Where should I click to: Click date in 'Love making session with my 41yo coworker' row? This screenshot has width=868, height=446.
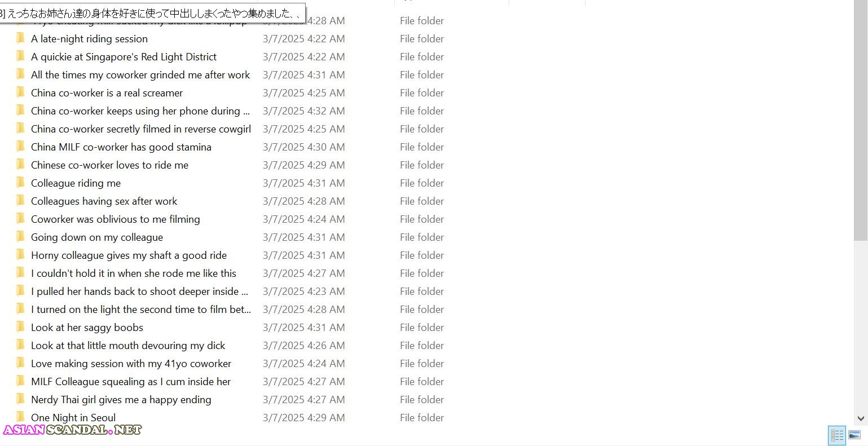point(304,363)
